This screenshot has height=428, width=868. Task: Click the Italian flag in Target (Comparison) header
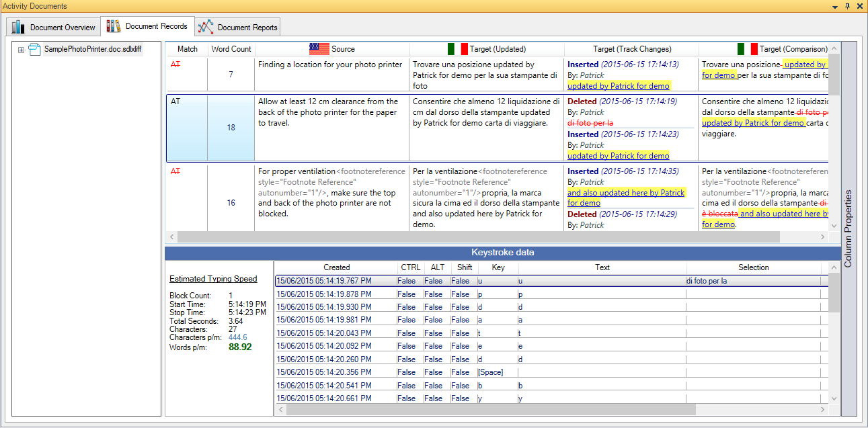pyautogui.click(x=748, y=49)
